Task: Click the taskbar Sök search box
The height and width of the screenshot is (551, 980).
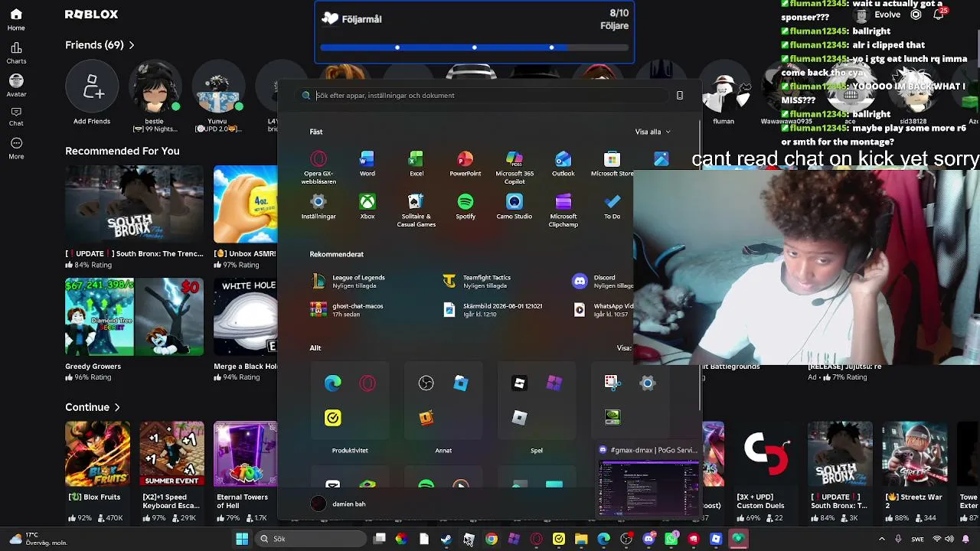Action: (x=311, y=539)
